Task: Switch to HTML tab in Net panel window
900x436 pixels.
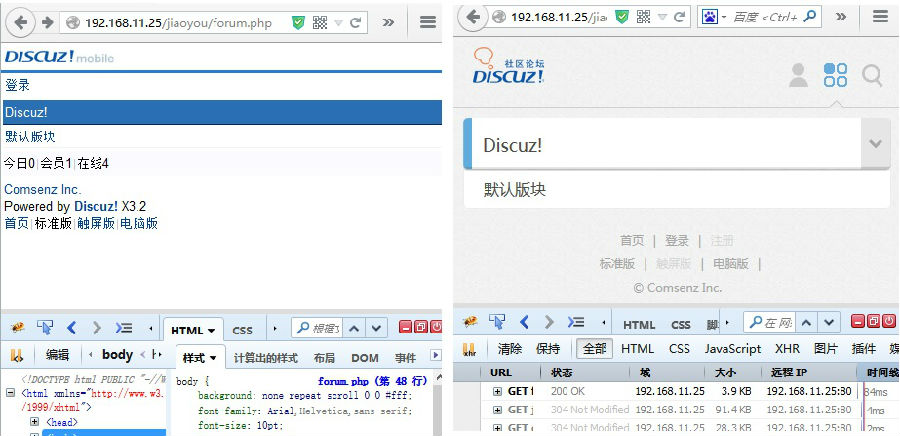Action: coord(639,325)
